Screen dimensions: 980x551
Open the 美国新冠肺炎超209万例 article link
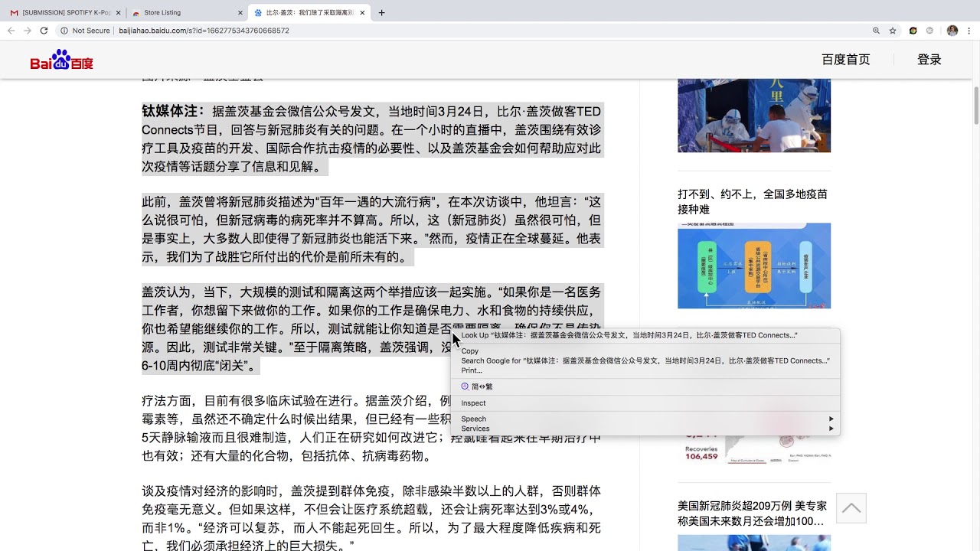[x=753, y=514]
